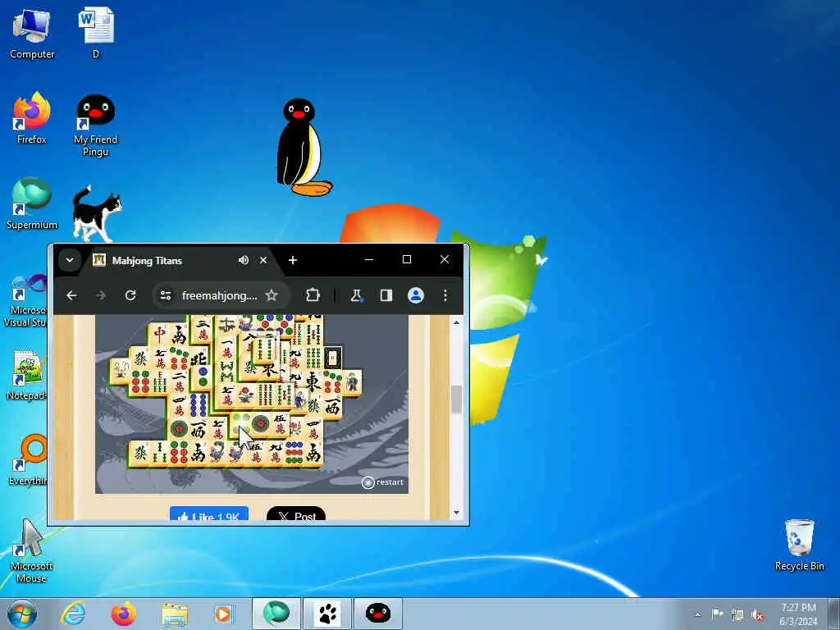Open the Action Center flag icon

(x=717, y=614)
